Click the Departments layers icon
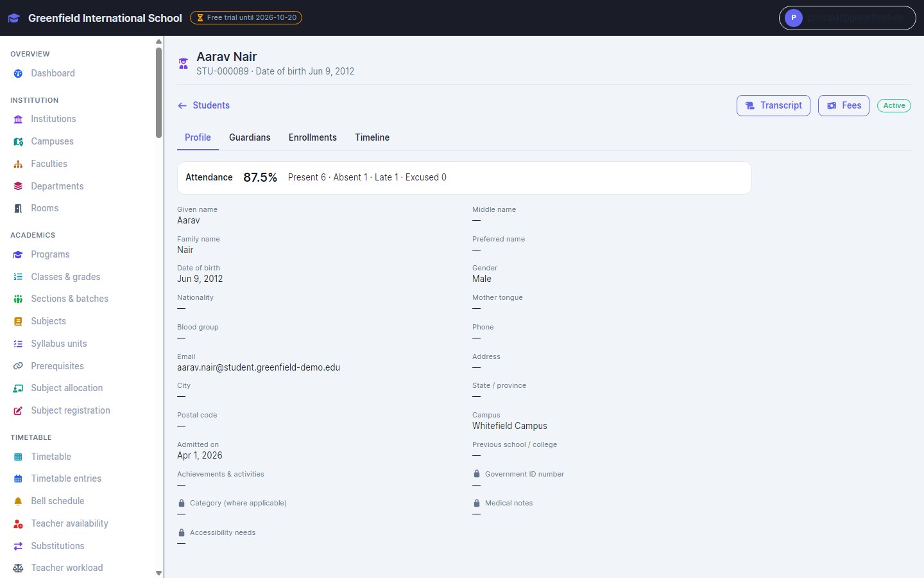924x578 pixels. click(x=18, y=186)
